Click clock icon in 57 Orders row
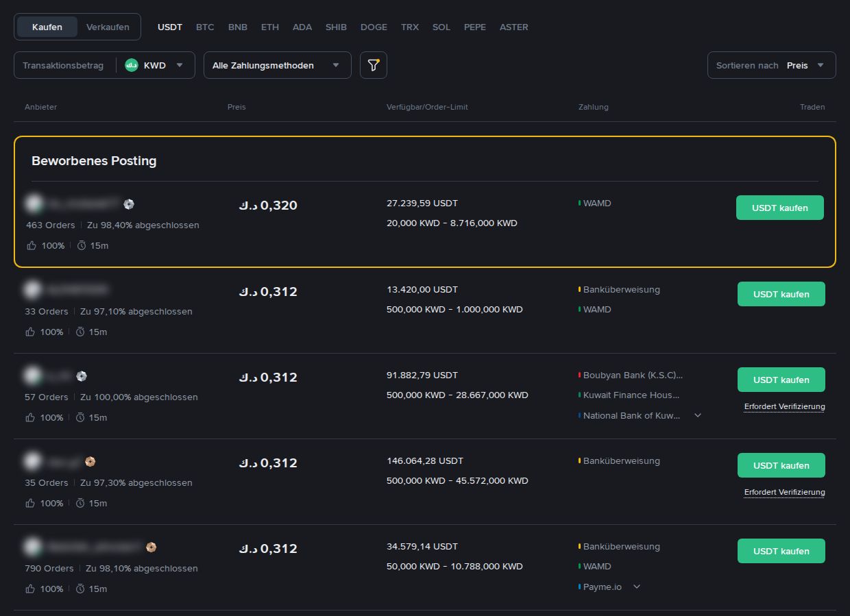Viewport: 850px width, 616px height. 80,417
